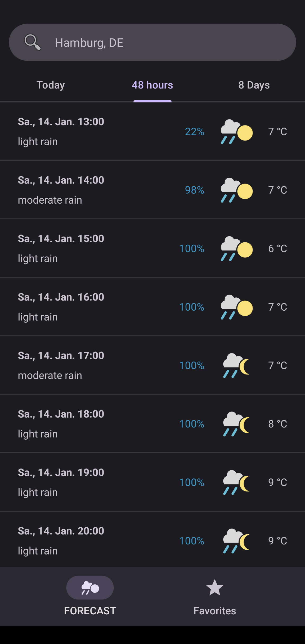The image size is (305, 644).
Task: Tap the night rain icon for 18:00
Action: pyautogui.click(x=236, y=424)
